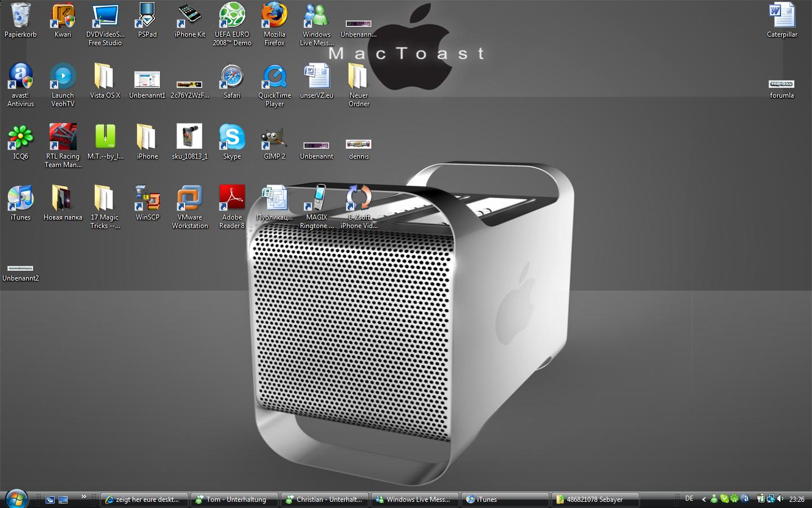Launch the QuickTime Player shortcut

[x=274, y=77]
